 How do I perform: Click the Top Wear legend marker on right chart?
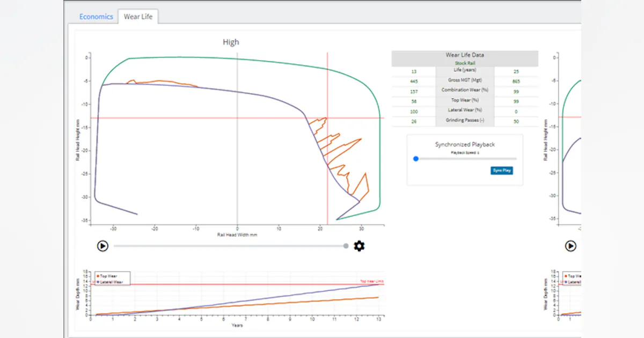coord(566,276)
